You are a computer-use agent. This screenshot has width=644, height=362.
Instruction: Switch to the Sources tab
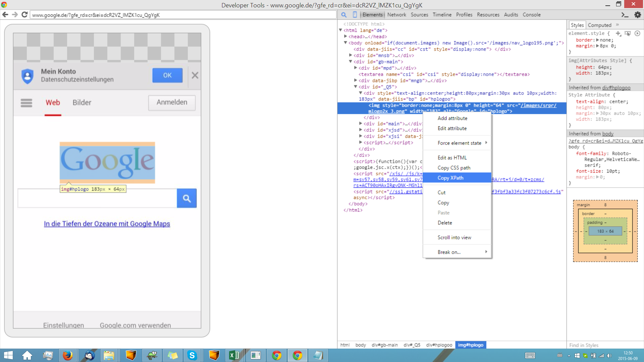419,15
